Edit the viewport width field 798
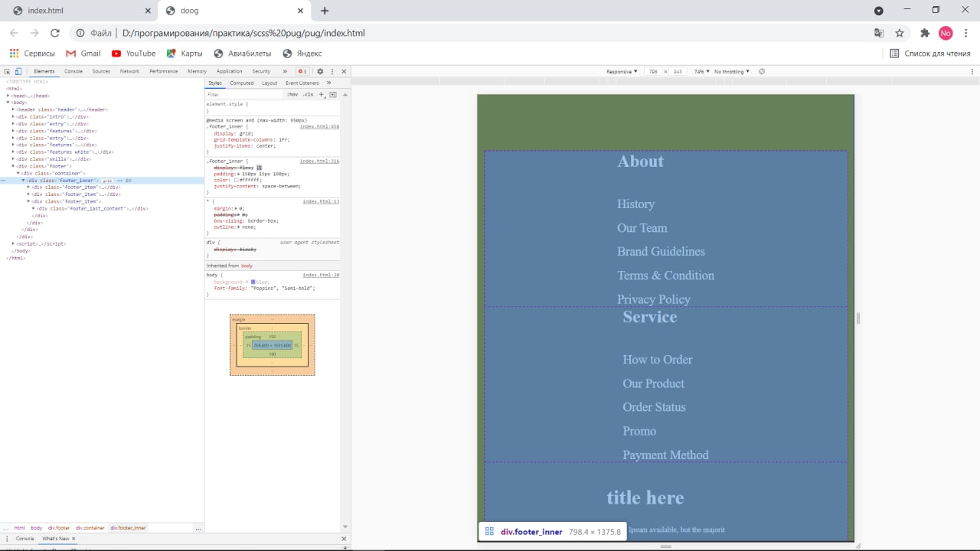The image size is (980, 551). click(x=653, y=71)
